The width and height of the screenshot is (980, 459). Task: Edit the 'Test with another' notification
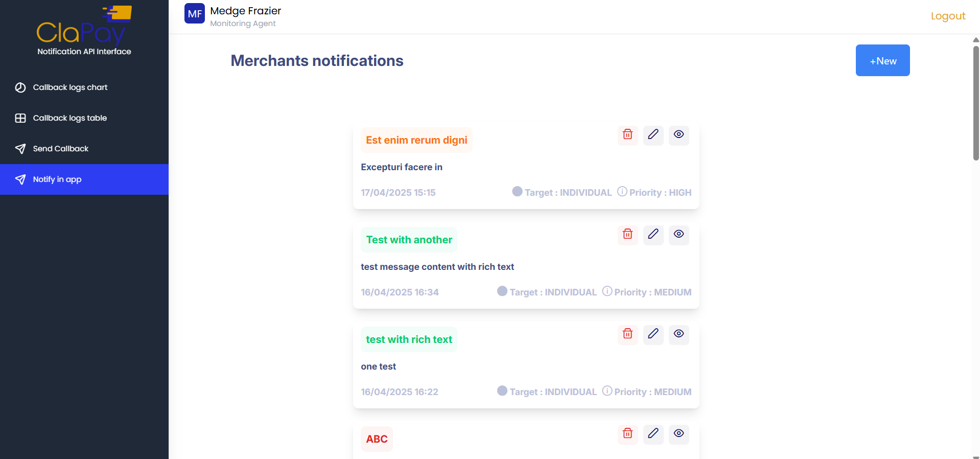653,235
